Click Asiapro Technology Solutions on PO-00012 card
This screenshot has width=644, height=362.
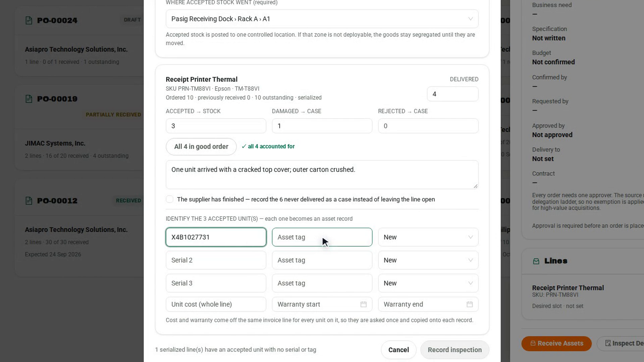click(x=76, y=230)
